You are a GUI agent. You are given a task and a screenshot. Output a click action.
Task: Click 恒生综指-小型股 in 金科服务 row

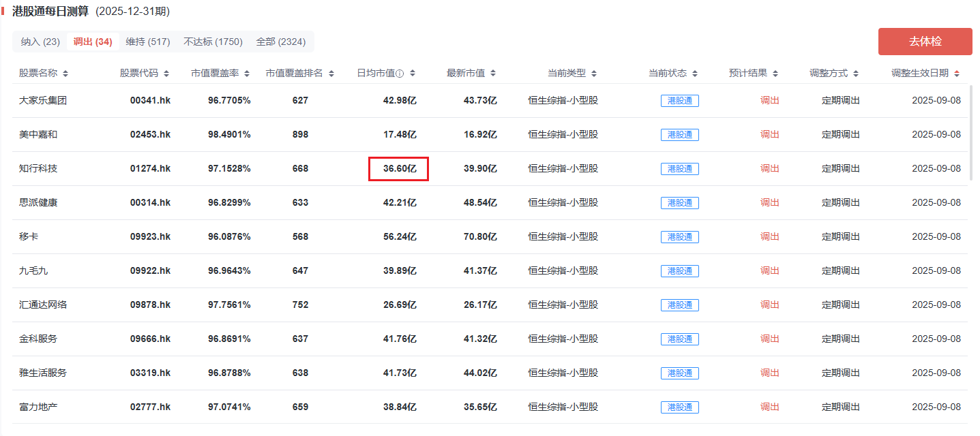(x=563, y=339)
